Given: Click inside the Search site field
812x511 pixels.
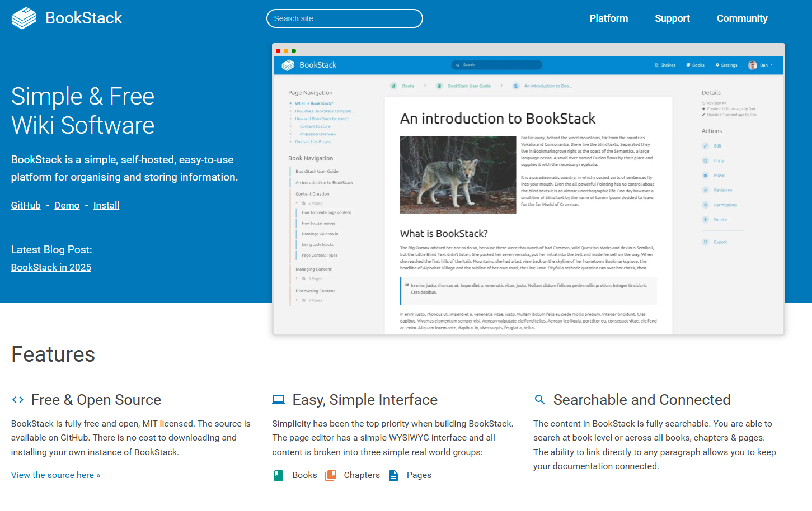Looking at the screenshot, I should coord(344,18).
